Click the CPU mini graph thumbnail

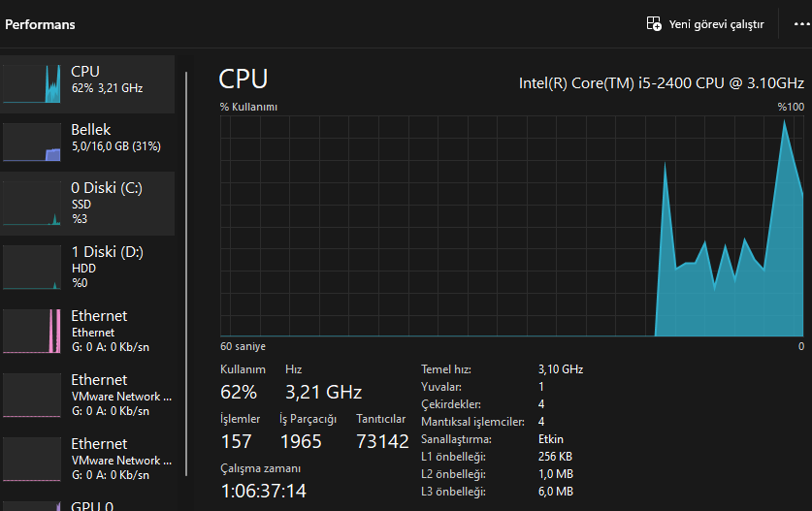(x=33, y=83)
